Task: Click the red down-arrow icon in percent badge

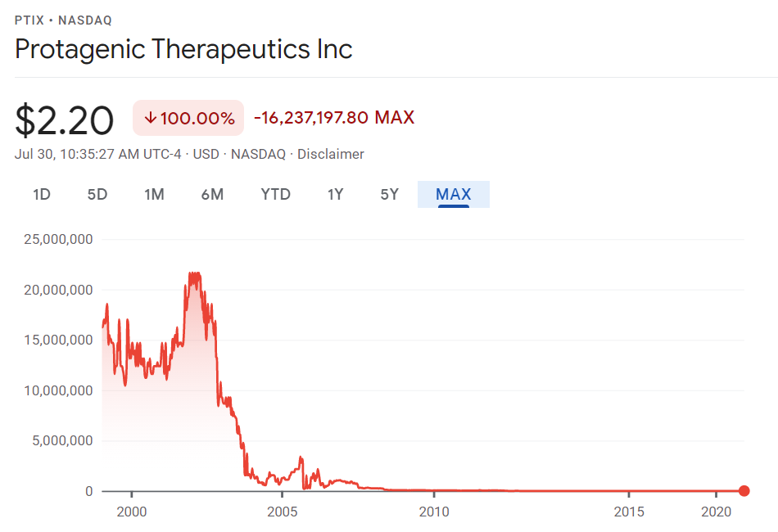Action: [150, 118]
